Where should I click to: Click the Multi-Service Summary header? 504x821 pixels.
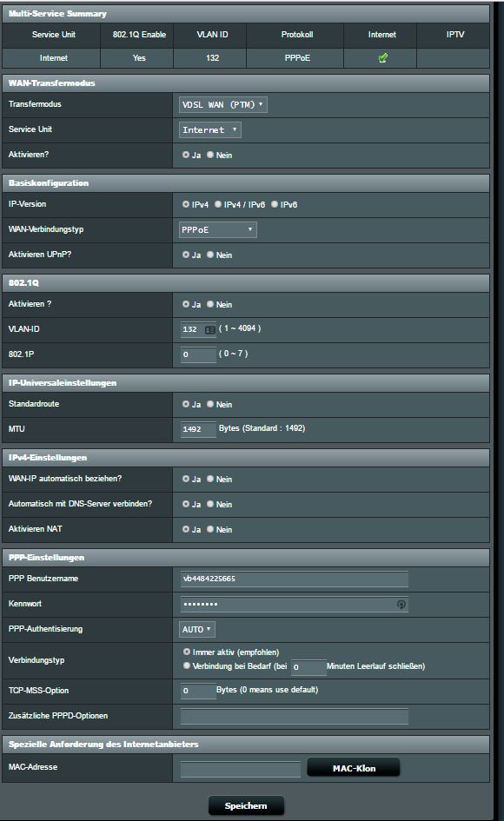pos(246,14)
